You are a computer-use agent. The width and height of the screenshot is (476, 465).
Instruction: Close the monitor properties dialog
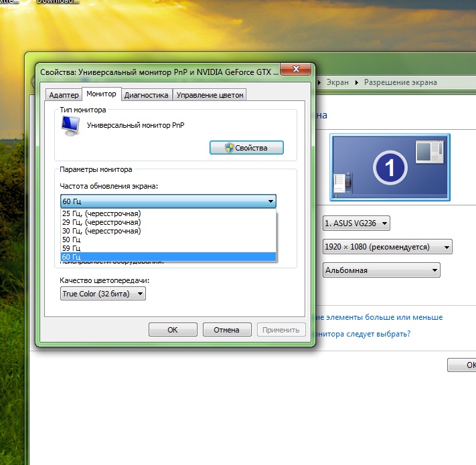[x=294, y=70]
